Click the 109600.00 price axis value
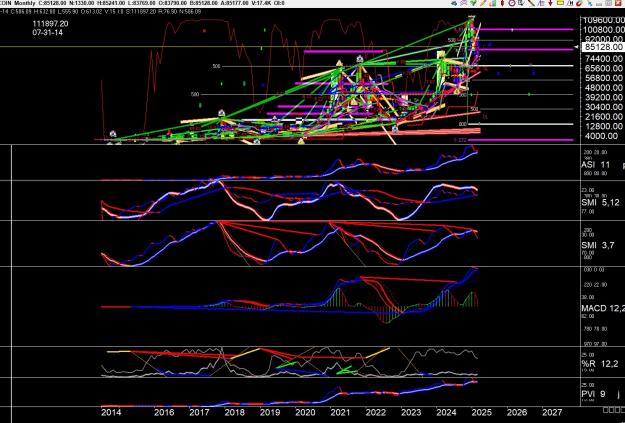 point(604,20)
